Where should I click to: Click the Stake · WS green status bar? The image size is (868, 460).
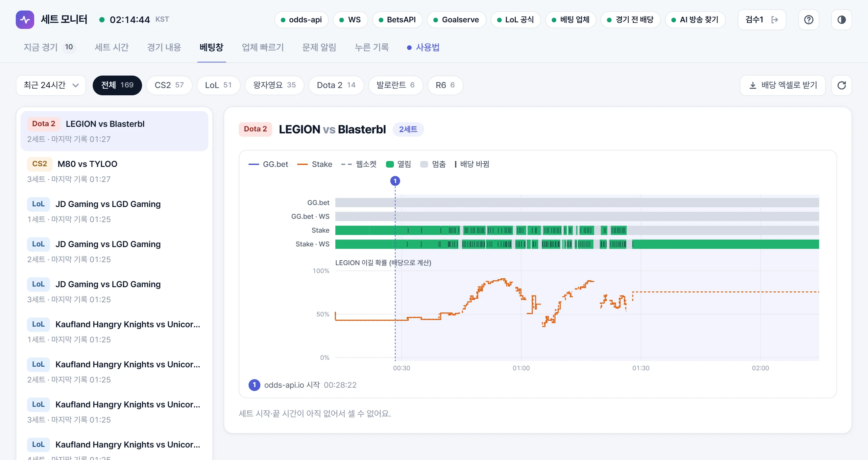[x=577, y=244]
